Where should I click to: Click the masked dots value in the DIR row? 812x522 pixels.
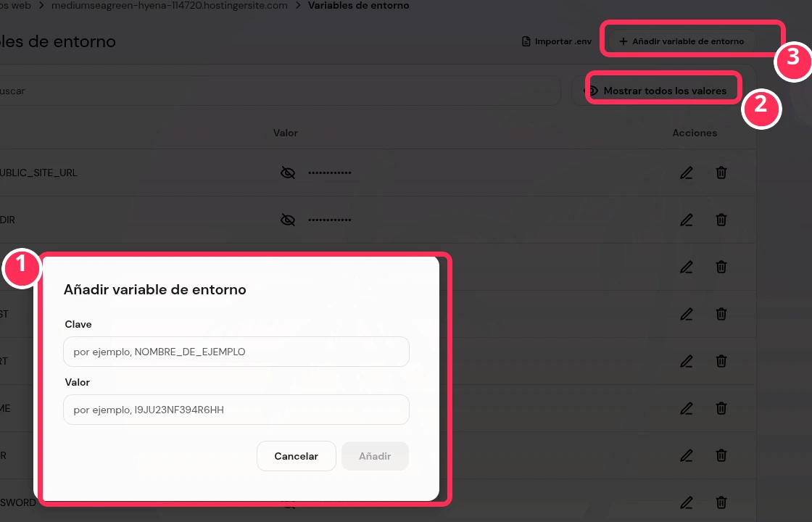click(330, 220)
